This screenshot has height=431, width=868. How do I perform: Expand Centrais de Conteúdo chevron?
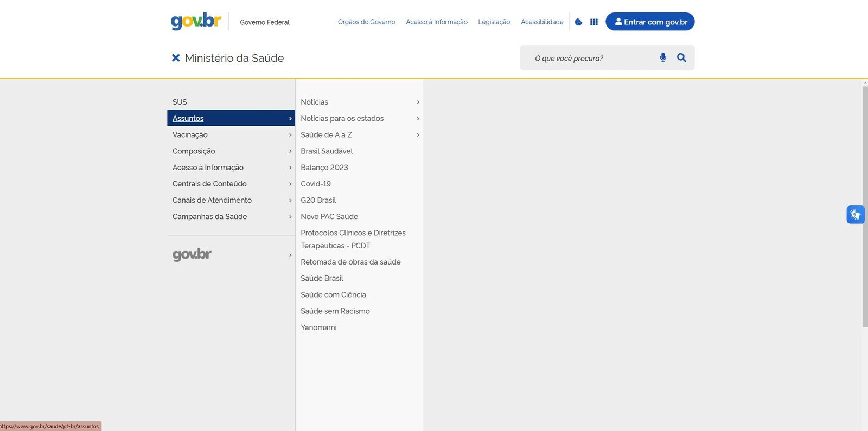[x=290, y=184]
